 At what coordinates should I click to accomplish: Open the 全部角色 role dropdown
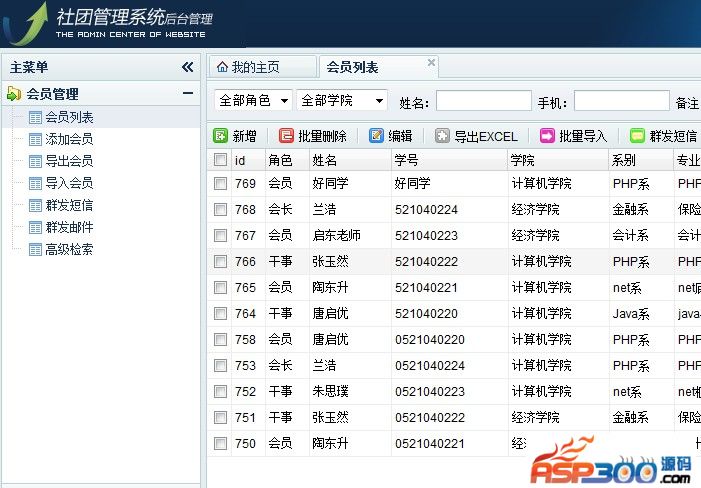click(253, 101)
